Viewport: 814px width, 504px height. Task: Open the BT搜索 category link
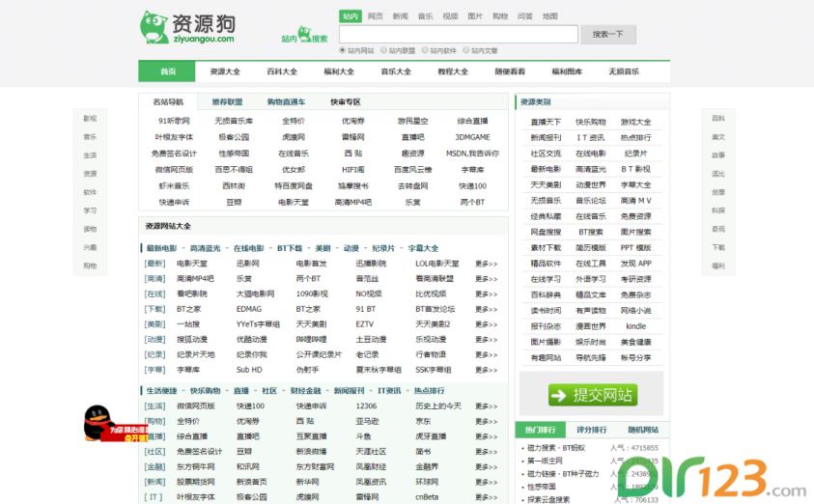591,232
